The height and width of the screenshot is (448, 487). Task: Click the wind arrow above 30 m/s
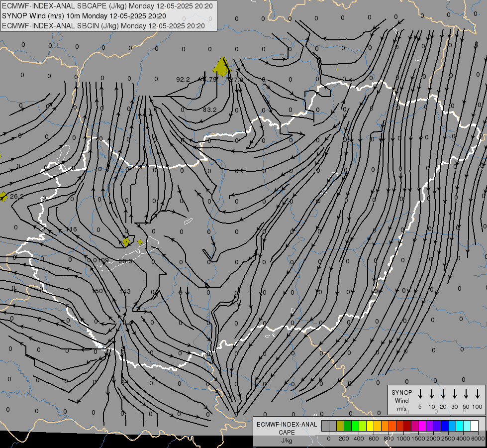point(454,394)
